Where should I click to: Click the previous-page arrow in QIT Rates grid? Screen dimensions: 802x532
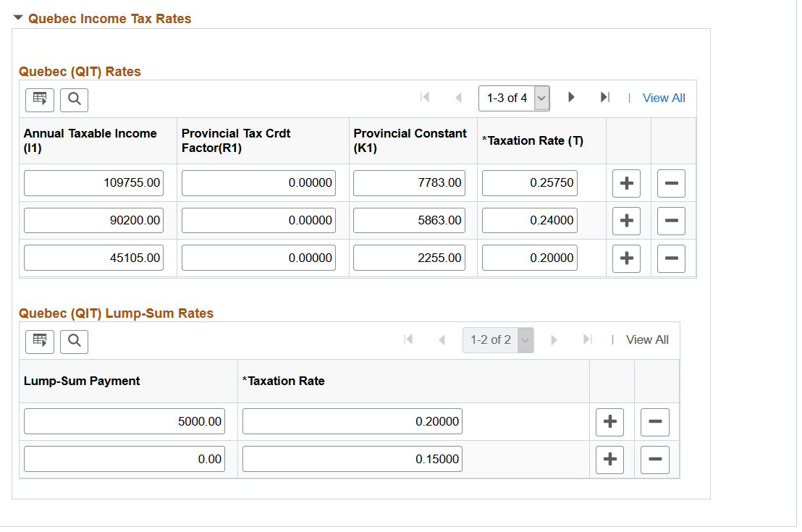tap(458, 98)
